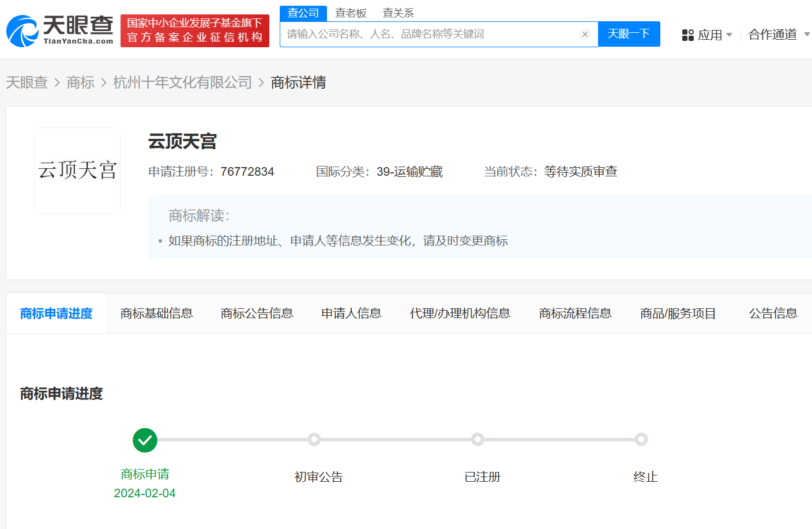812x529 pixels.
Task: Go to 天眼查 home via breadcrumb
Action: (27, 82)
